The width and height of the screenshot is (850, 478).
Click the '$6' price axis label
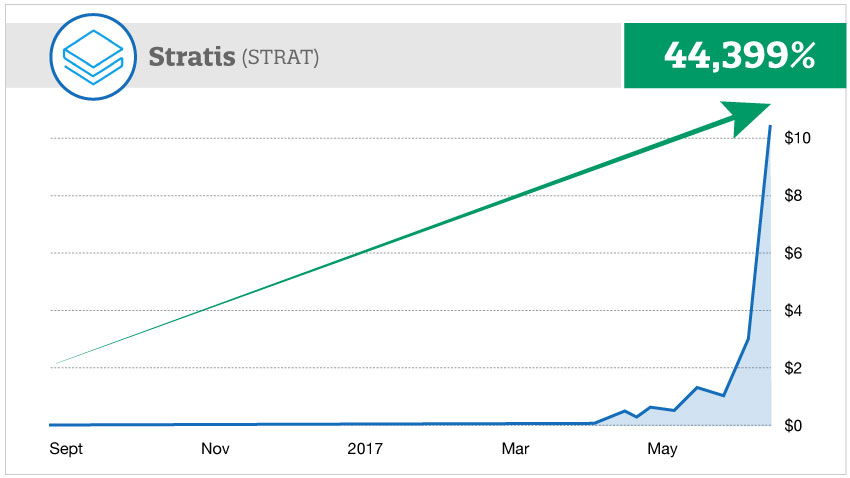793,253
